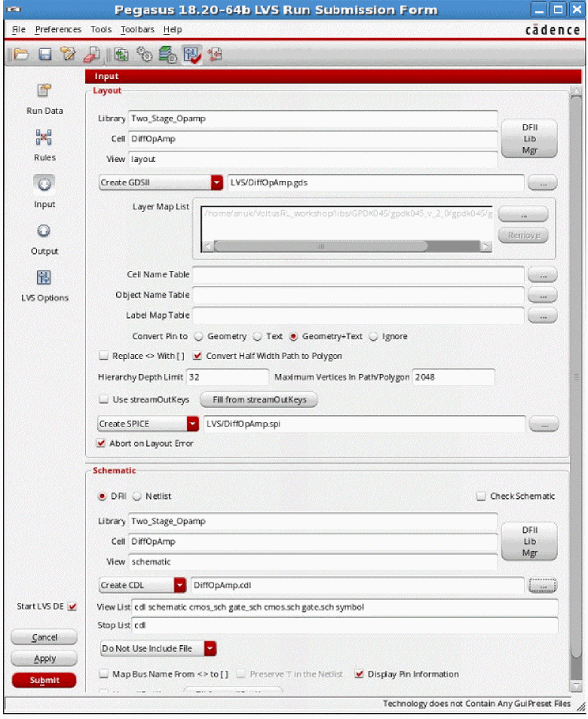This screenshot has width=588, height=719.
Task: Open Do Not Use Include File dropdown
Action: [x=158, y=648]
